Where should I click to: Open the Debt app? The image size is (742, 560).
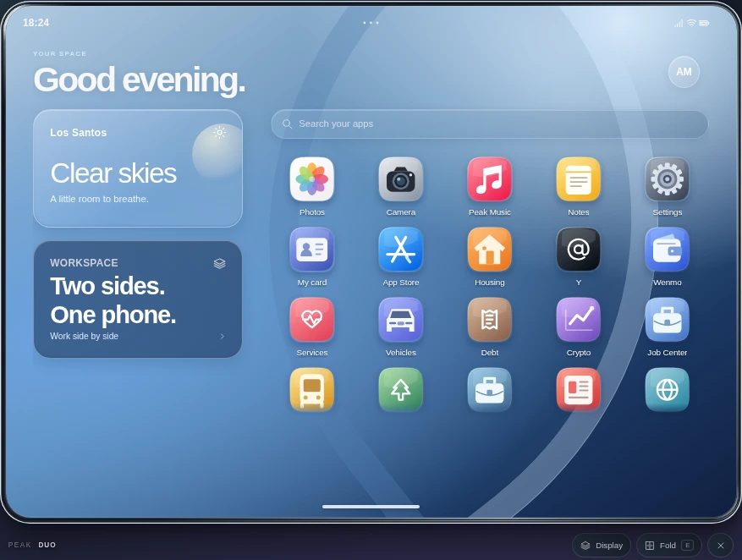point(490,320)
